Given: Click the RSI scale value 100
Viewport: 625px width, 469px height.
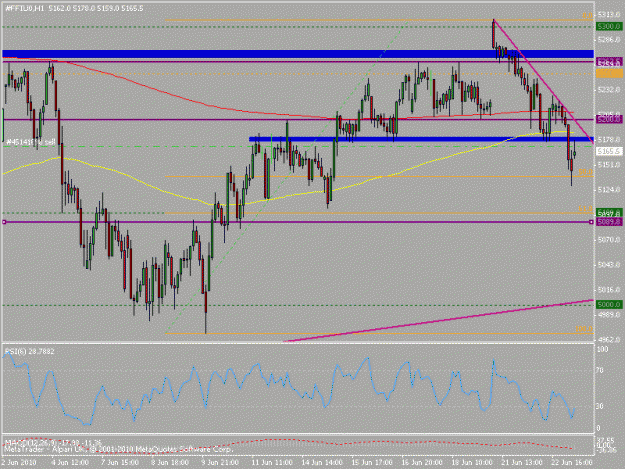Looking at the screenshot, I should 603,349.
